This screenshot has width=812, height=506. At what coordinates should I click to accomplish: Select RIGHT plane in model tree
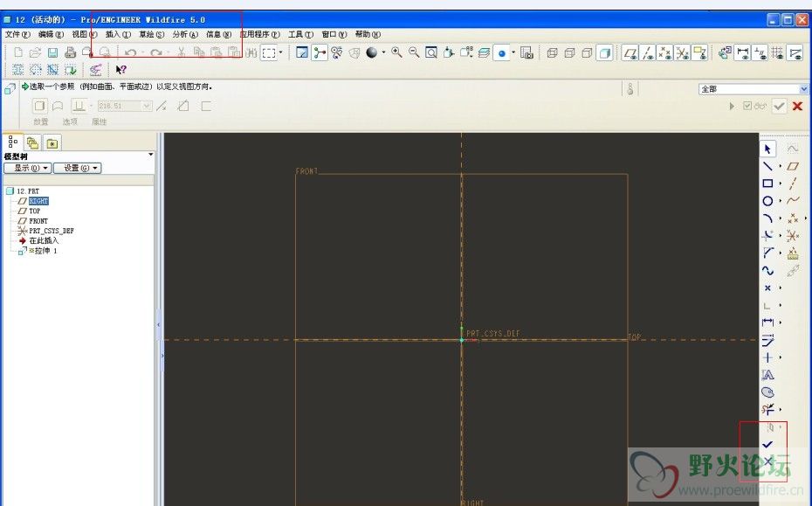pyautogui.click(x=38, y=201)
